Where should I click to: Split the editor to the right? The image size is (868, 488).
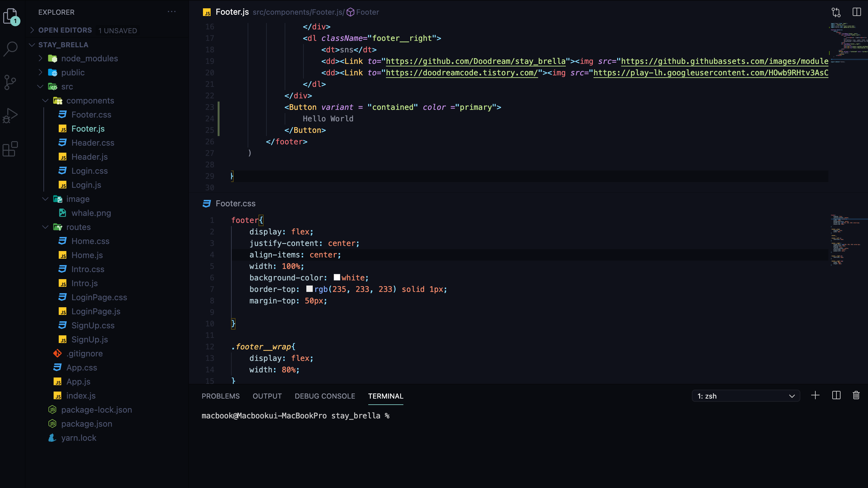pyautogui.click(x=856, y=12)
